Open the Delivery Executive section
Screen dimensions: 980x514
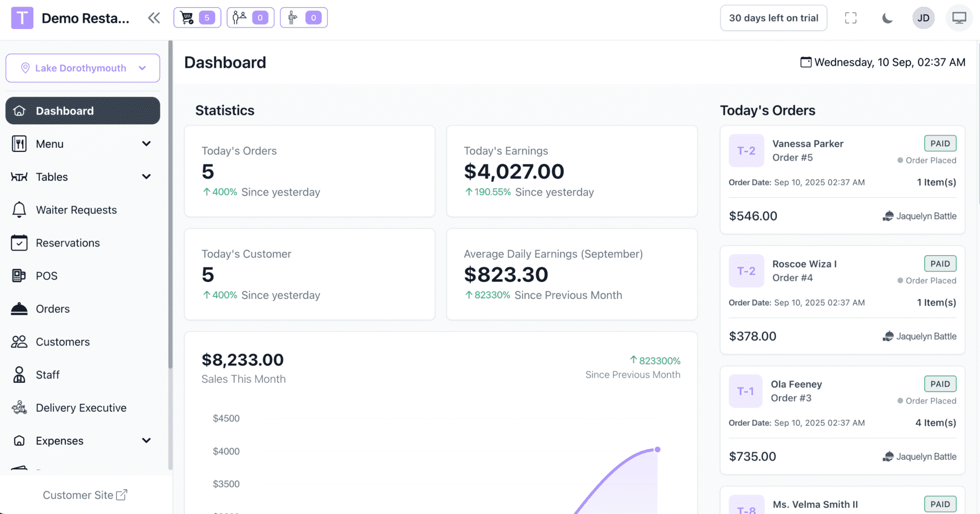[x=81, y=407]
